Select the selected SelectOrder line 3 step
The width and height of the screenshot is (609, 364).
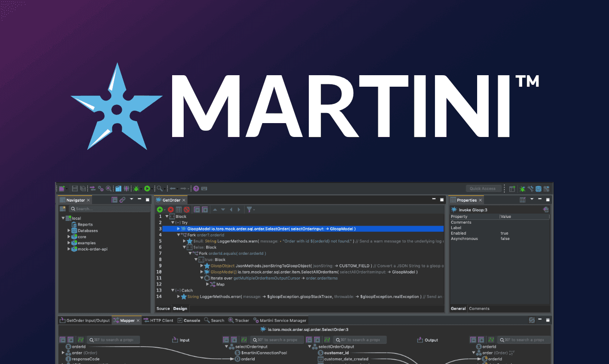click(x=303, y=229)
